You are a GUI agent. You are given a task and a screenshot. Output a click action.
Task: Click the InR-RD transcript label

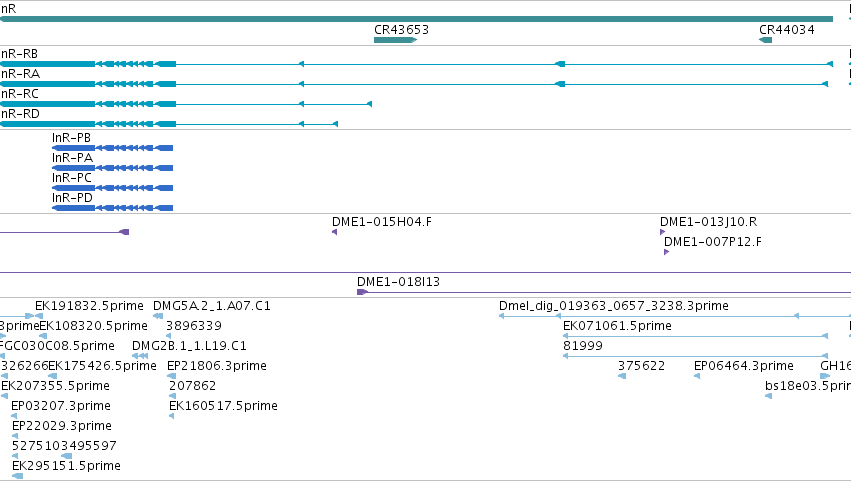[x=20, y=114]
